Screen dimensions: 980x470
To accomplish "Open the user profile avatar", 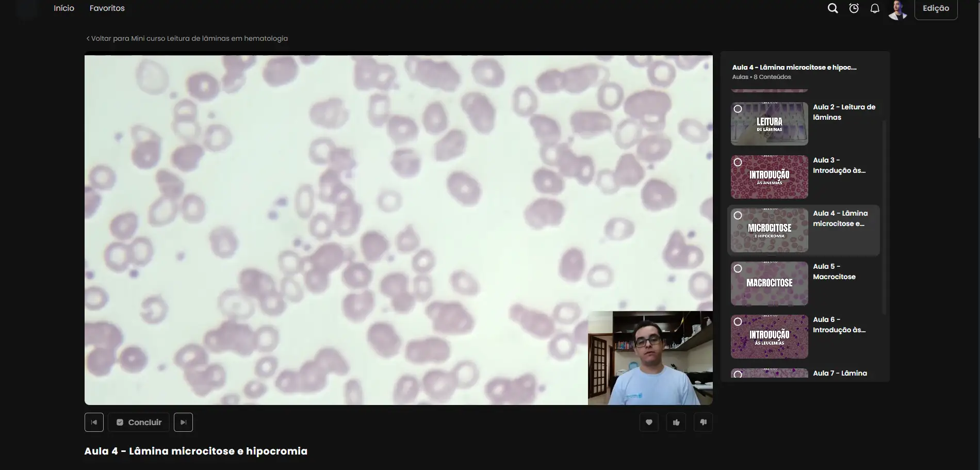I will (898, 9).
